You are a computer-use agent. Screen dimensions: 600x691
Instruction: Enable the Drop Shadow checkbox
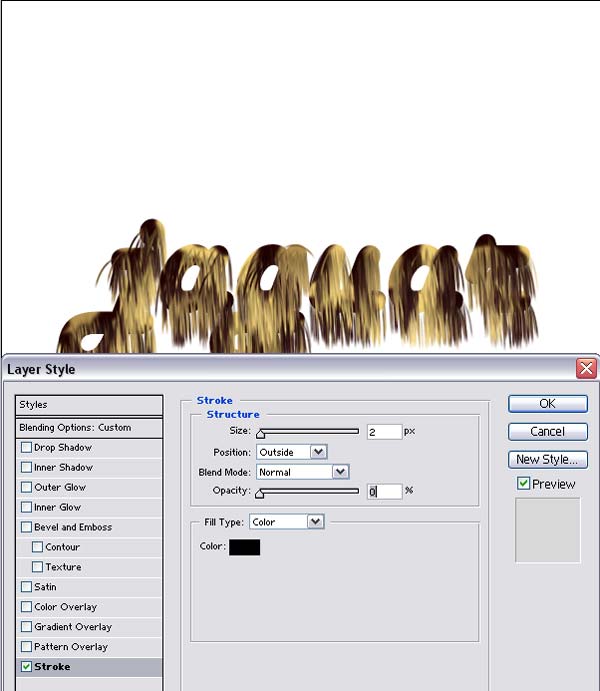(x=26, y=447)
